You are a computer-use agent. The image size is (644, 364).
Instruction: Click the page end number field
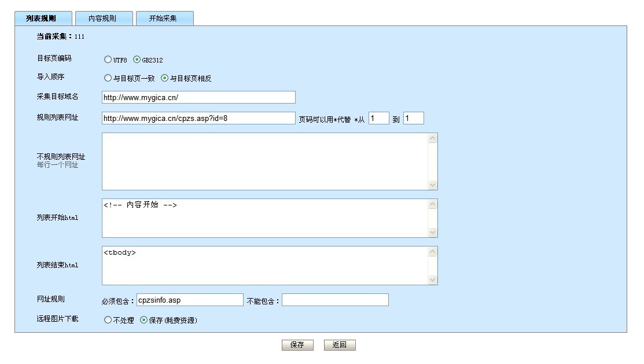pyautogui.click(x=413, y=119)
